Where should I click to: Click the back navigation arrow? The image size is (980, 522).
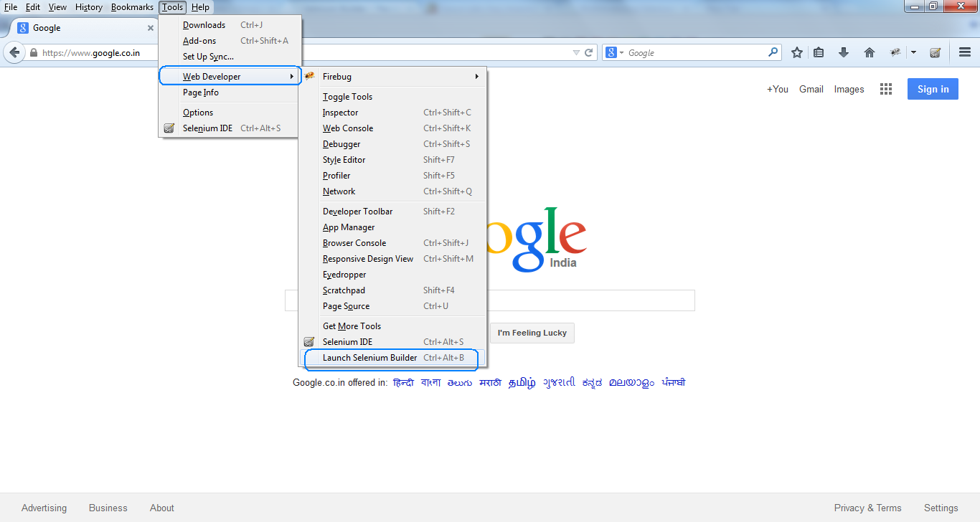[x=14, y=52]
